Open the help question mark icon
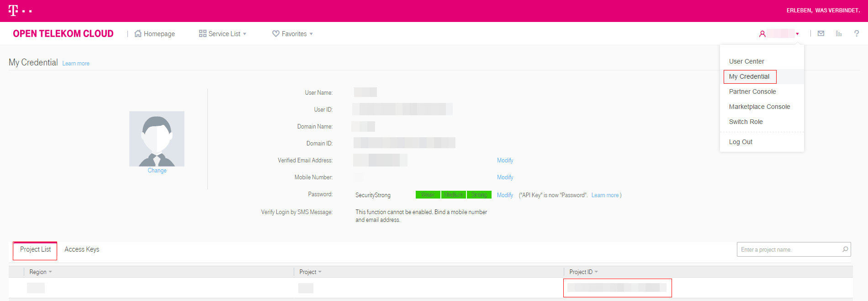This screenshot has height=301, width=868. tap(857, 33)
